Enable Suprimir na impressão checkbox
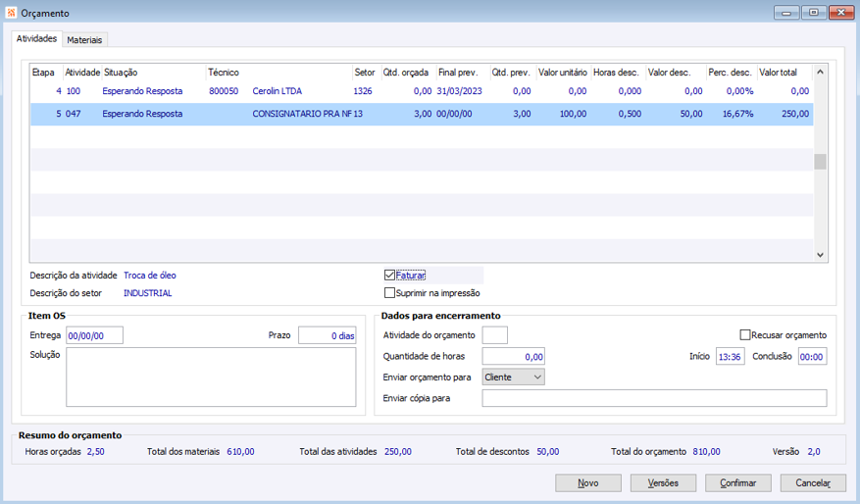The width and height of the screenshot is (860, 504). [390, 293]
